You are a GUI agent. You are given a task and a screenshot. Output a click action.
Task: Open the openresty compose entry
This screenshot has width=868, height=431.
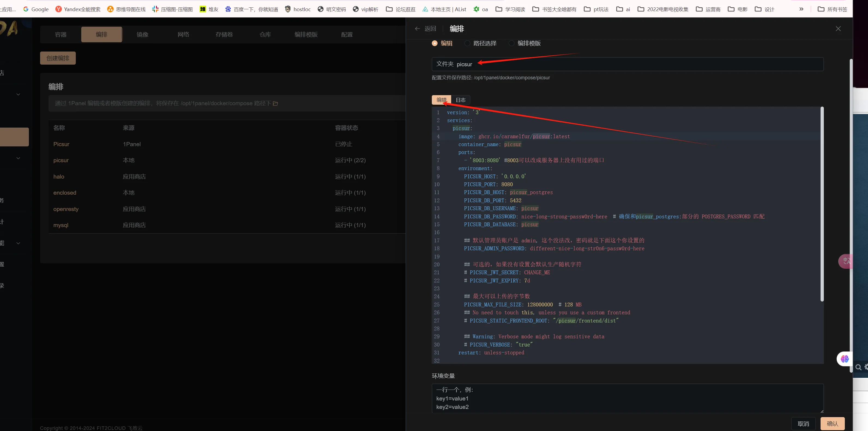(x=66, y=209)
